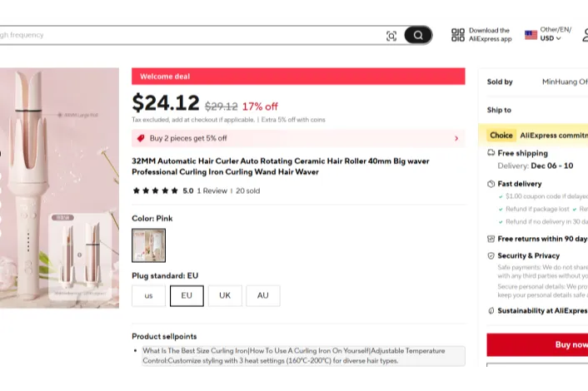
Task: Click the US flag icon
Action: [x=531, y=35]
